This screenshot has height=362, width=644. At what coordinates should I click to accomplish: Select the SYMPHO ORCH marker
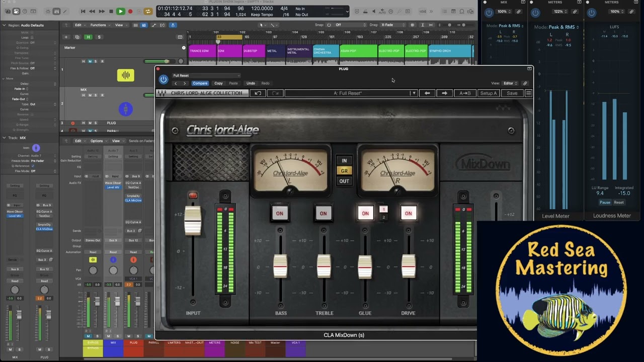click(450, 51)
